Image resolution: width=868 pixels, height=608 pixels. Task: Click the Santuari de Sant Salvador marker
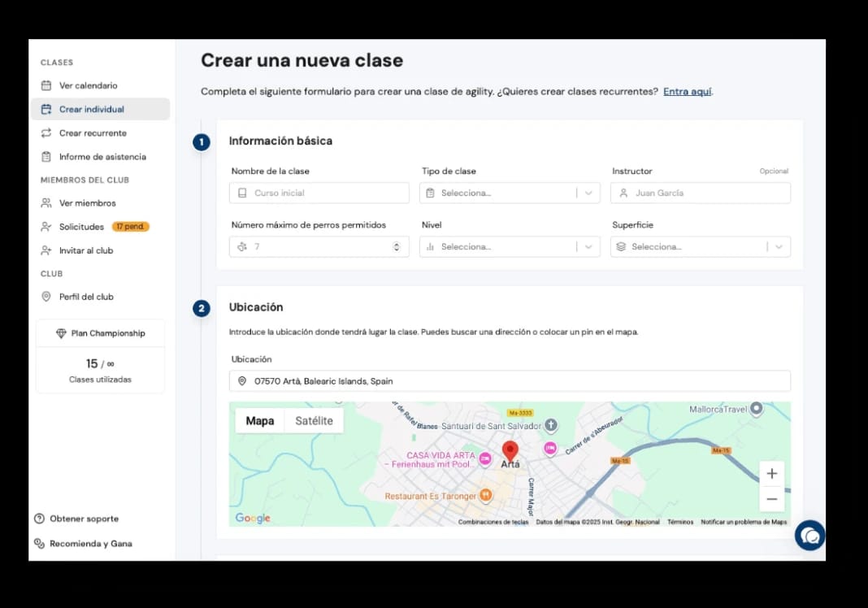point(551,425)
